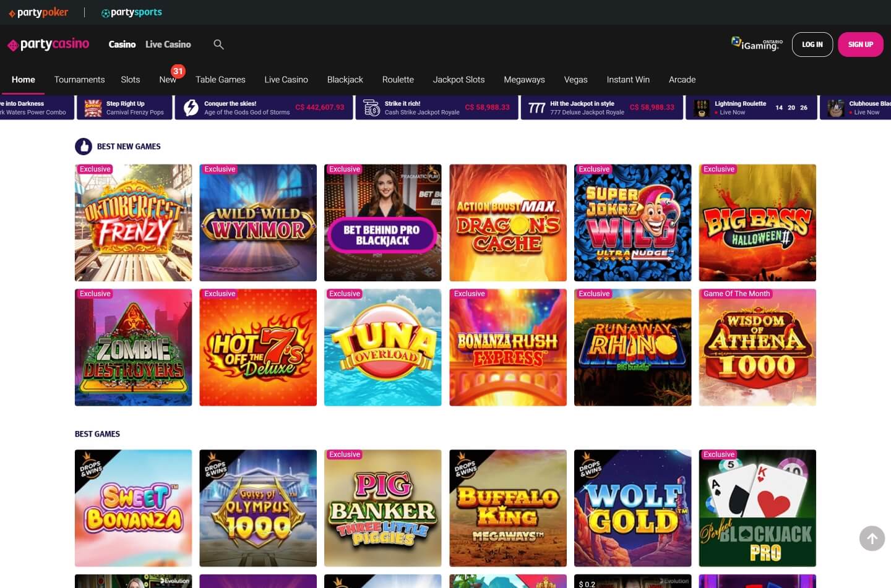Click the Step Right Up Carnival Frenzy icon
The image size is (891, 588).
pos(93,108)
